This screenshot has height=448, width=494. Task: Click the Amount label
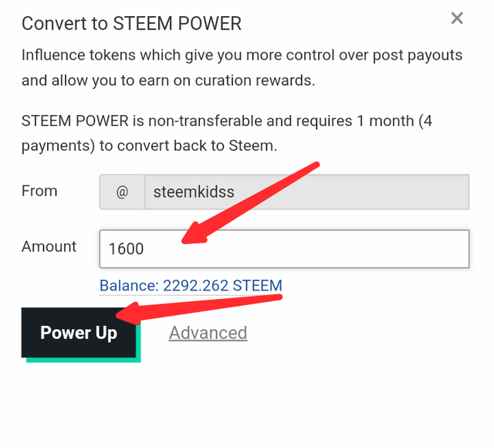point(49,246)
